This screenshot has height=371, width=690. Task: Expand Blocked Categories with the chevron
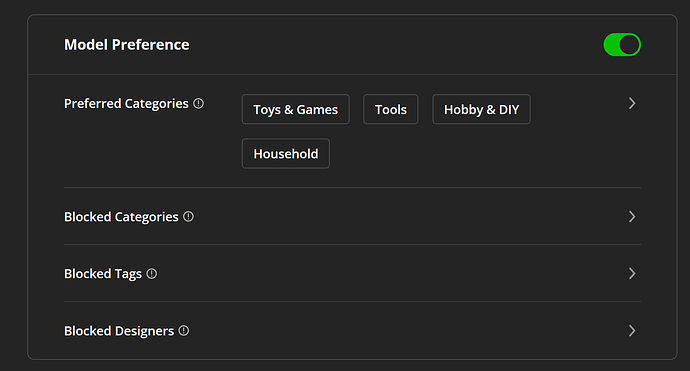pyautogui.click(x=632, y=217)
